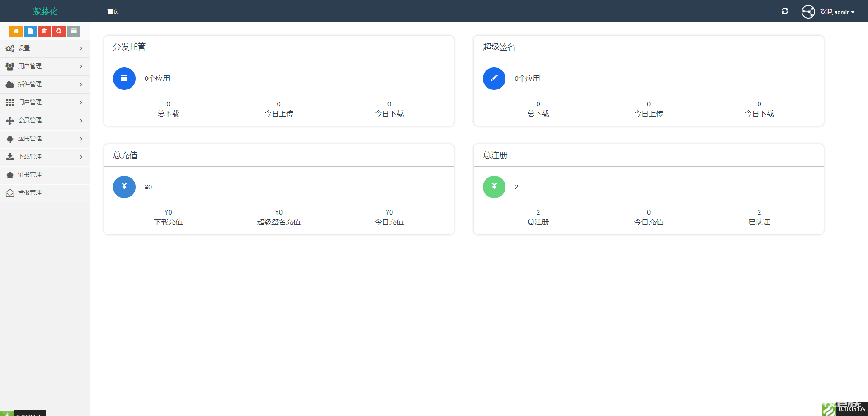Screen dimensions: 868x416
Task: Select 用户管理 in the sidebar
Action: [45, 66]
